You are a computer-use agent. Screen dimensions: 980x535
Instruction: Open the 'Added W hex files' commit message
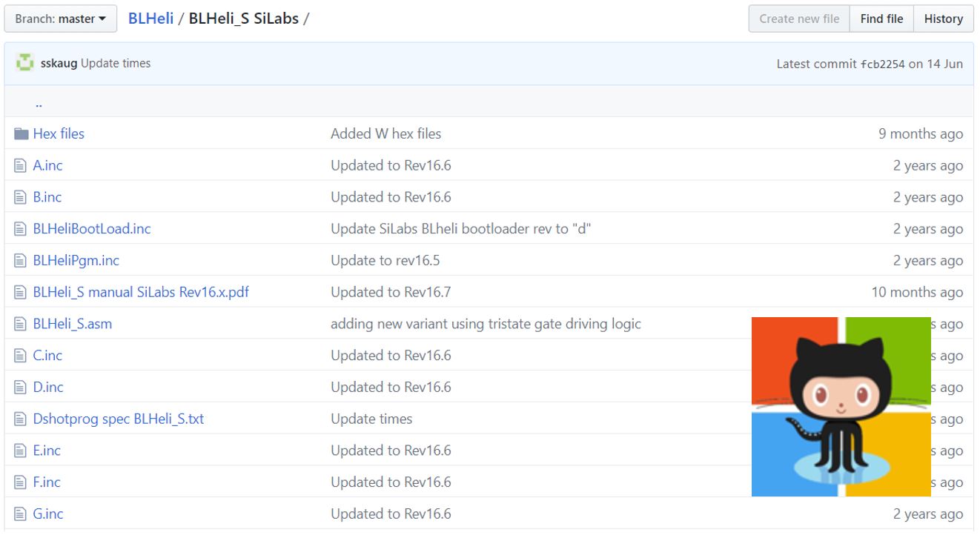pyautogui.click(x=385, y=134)
